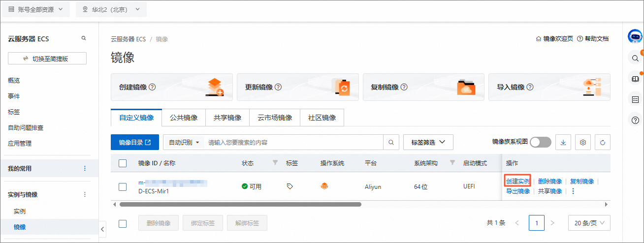Open the 实例与镜像 three-dot menu
This screenshot has height=243, width=644.
85,194
